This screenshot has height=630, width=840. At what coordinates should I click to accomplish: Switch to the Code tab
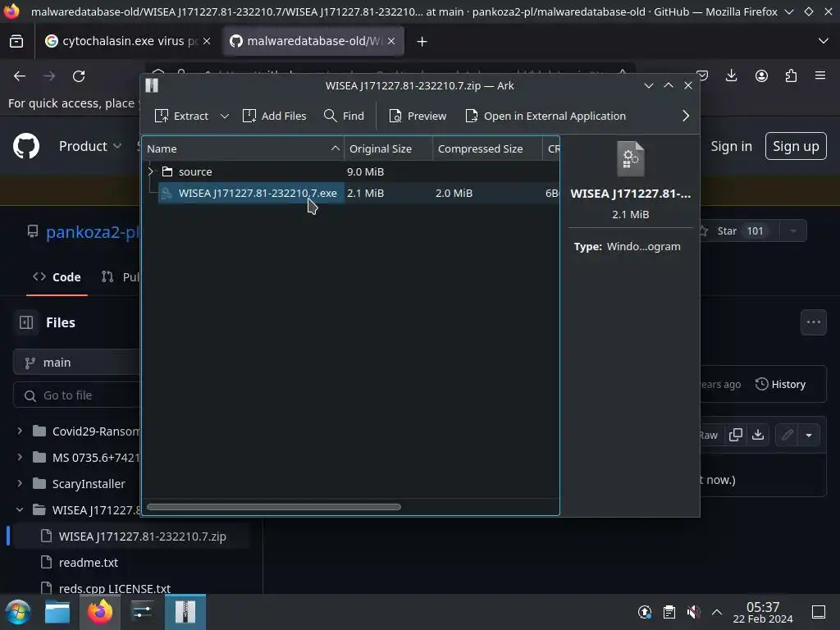click(x=57, y=277)
